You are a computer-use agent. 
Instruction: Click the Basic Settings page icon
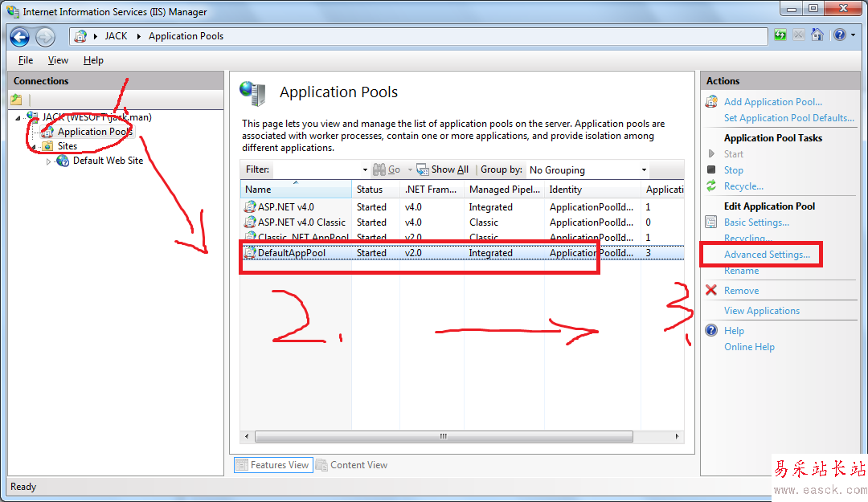point(711,222)
